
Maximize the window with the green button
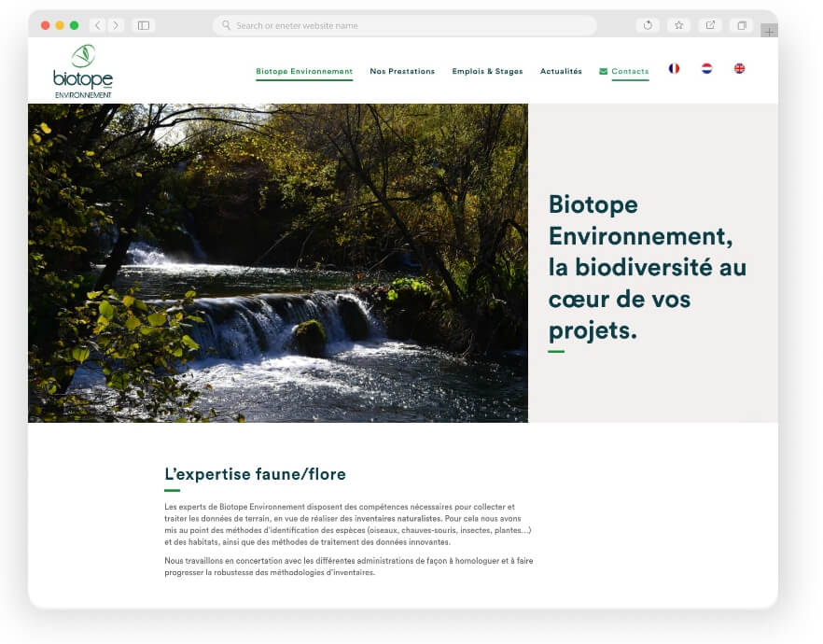[x=74, y=25]
